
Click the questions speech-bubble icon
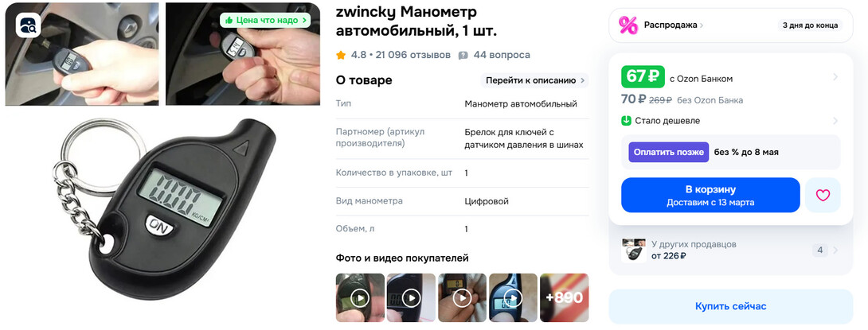coord(463,56)
